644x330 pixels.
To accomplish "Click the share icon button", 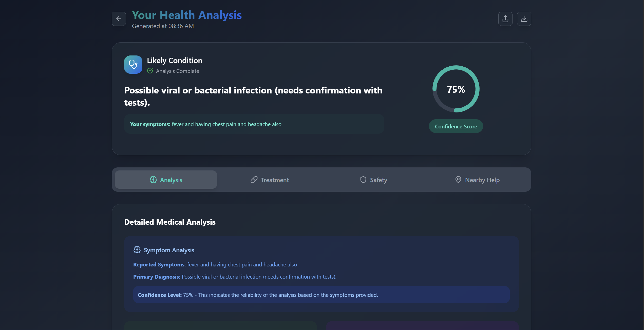I will coord(505,19).
